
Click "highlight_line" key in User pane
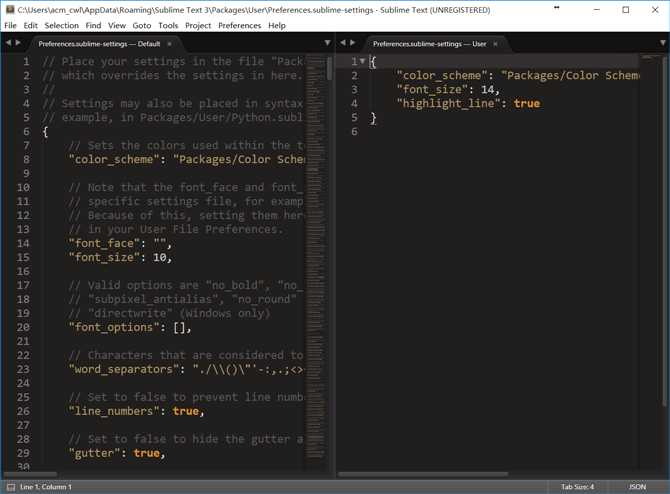pyautogui.click(x=448, y=103)
